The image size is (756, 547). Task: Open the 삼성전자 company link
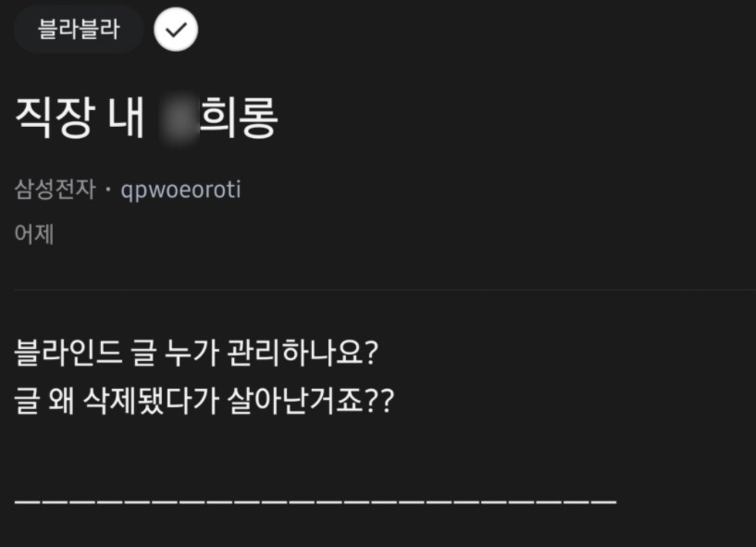coord(55,190)
